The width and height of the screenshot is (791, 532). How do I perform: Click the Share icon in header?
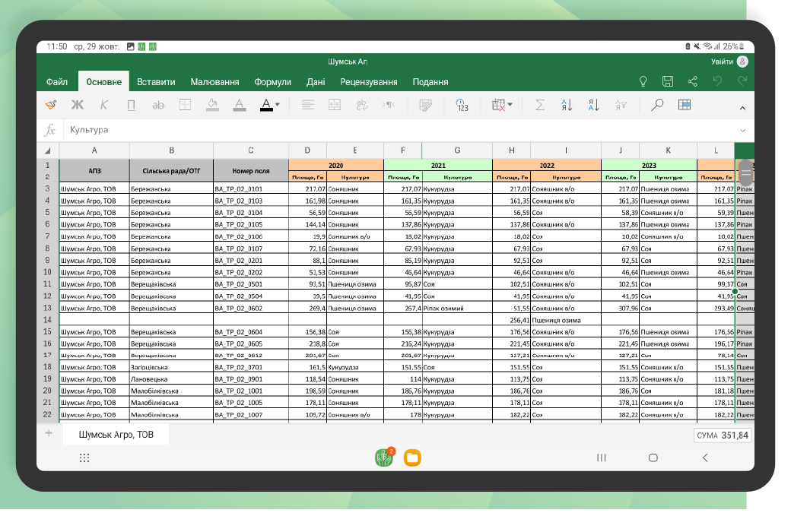pos(692,81)
